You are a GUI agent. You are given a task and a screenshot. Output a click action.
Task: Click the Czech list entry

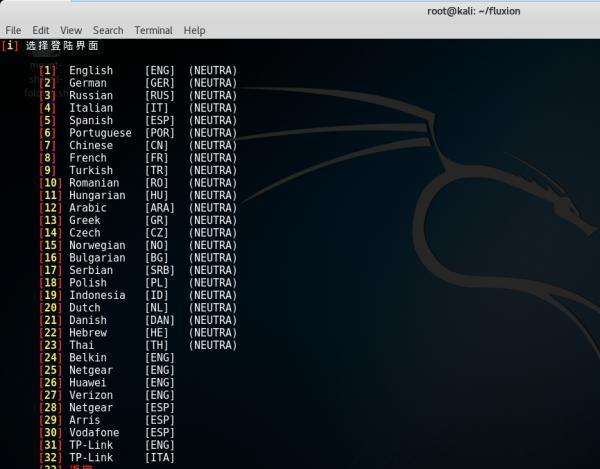pos(85,233)
